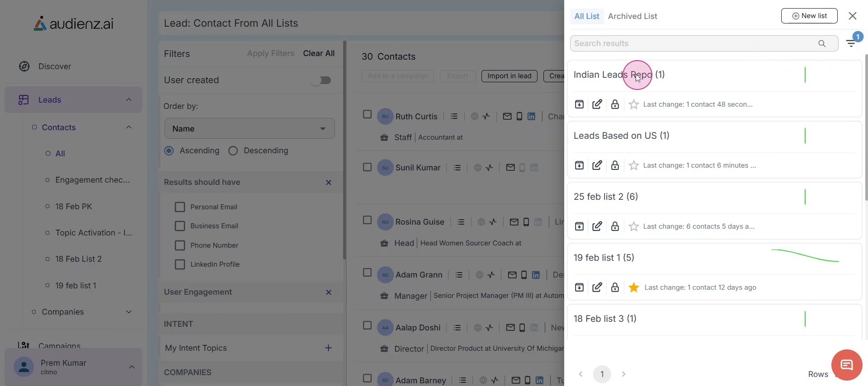Select Sunil Kumar contact checkbox
The image size is (868, 386).
coord(367,167)
